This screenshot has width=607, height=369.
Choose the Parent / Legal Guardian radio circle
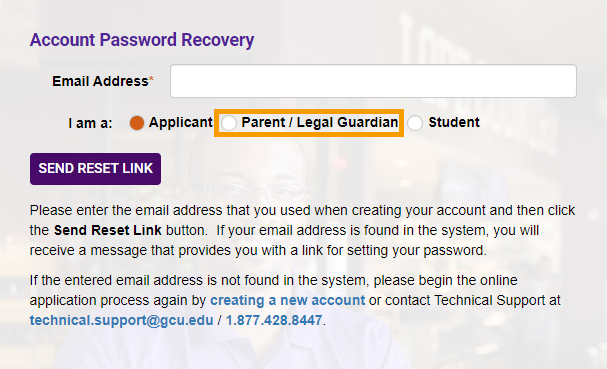coord(229,123)
